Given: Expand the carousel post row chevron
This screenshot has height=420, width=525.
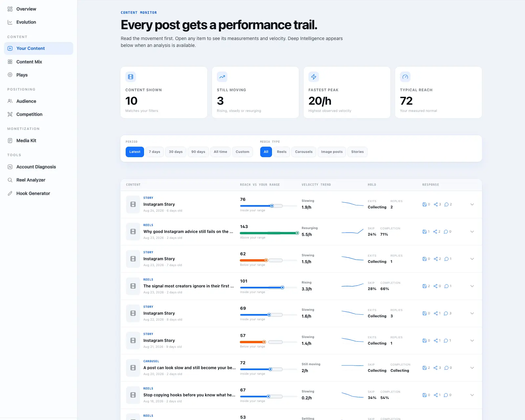Looking at the screenshot, I should (x=472, y=368).
